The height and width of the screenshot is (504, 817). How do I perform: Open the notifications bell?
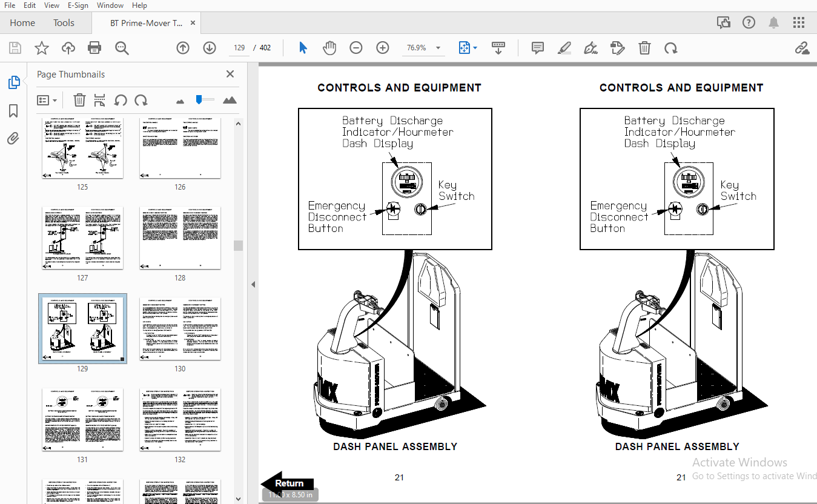(x=773, y=23)
